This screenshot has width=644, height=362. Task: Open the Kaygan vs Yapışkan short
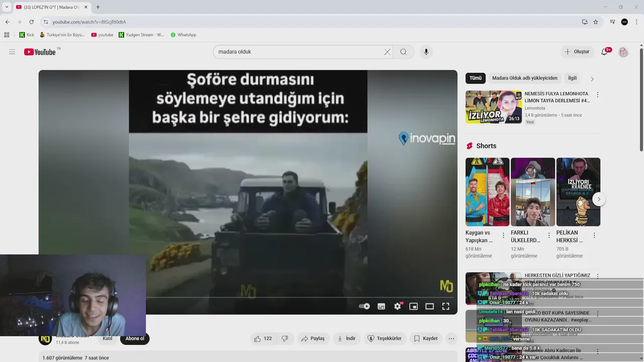click(488, 192)
